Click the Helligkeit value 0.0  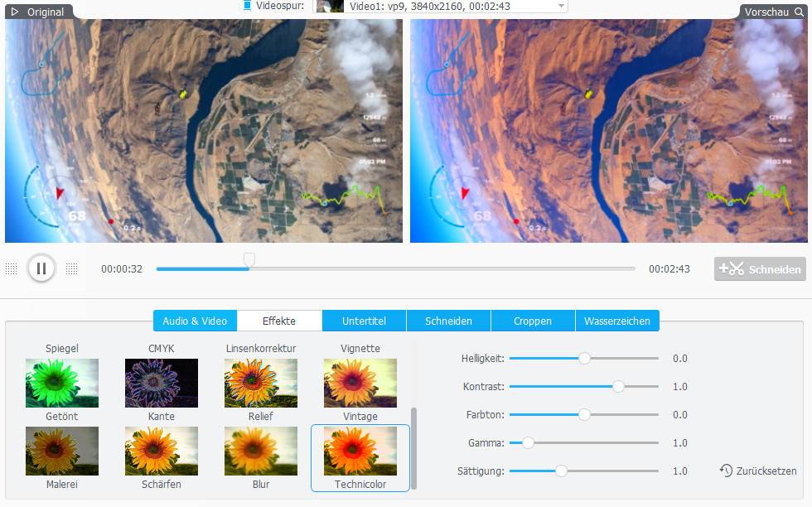click(x=680, y=359)
